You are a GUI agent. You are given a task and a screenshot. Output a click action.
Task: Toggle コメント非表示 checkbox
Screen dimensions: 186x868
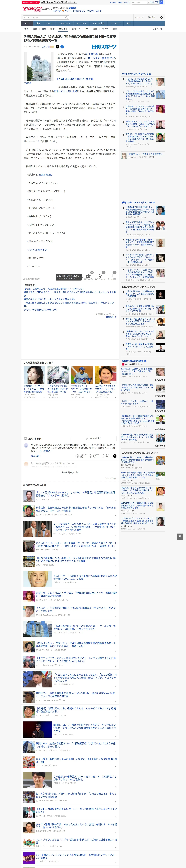point(102,478)
